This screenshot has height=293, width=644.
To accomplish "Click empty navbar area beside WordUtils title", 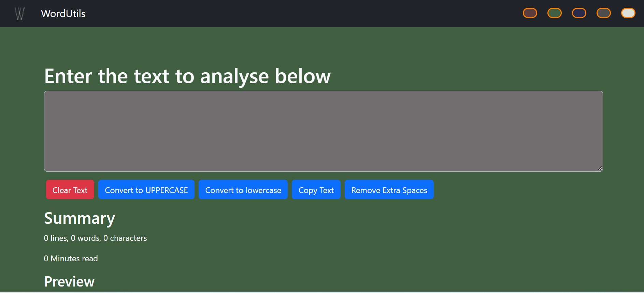I will pyautogui.click(x=273, y=14).
